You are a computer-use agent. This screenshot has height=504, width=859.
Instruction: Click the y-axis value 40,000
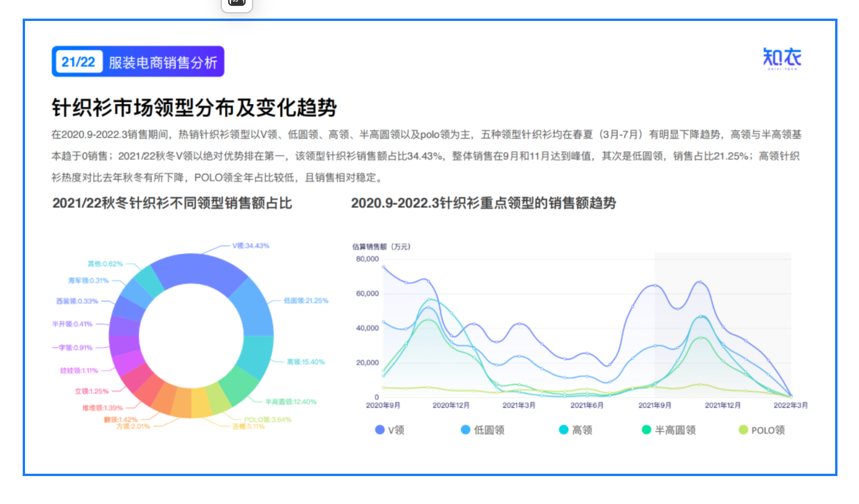click(367, 328)
